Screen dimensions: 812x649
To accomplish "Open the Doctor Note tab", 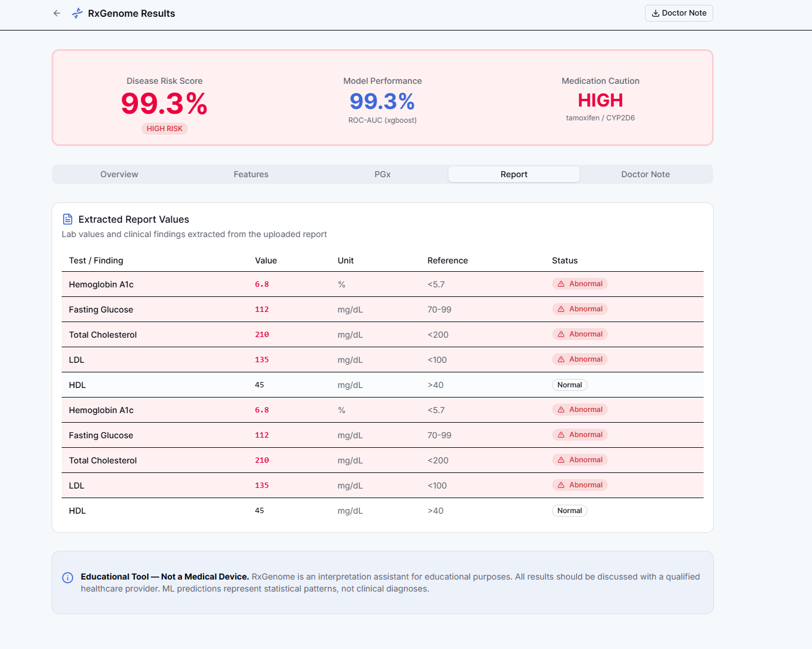I will pos(646,174).
